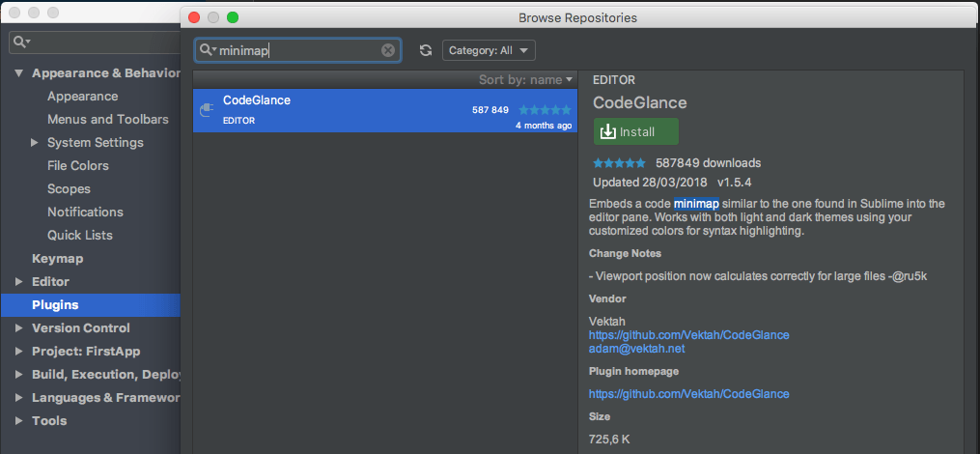Screen dimensions: 980x454
Task: Collapse the Appearance & Behavior section
Action: (x=18, y=73)
